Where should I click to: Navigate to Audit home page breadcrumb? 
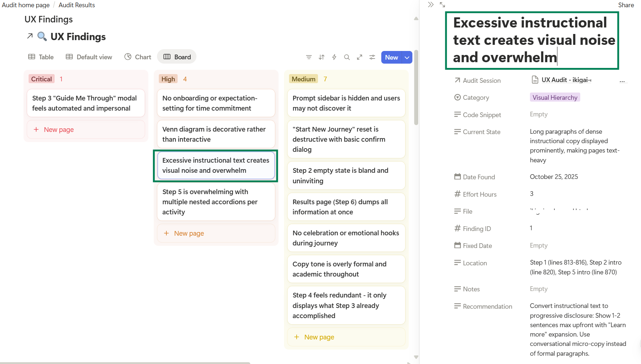pos(25,5)
